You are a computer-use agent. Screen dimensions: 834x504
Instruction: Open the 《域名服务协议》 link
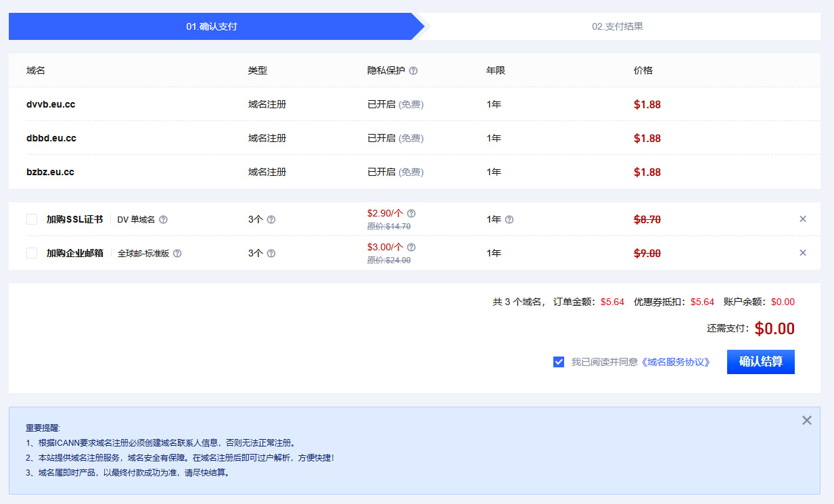click(675, 362)
